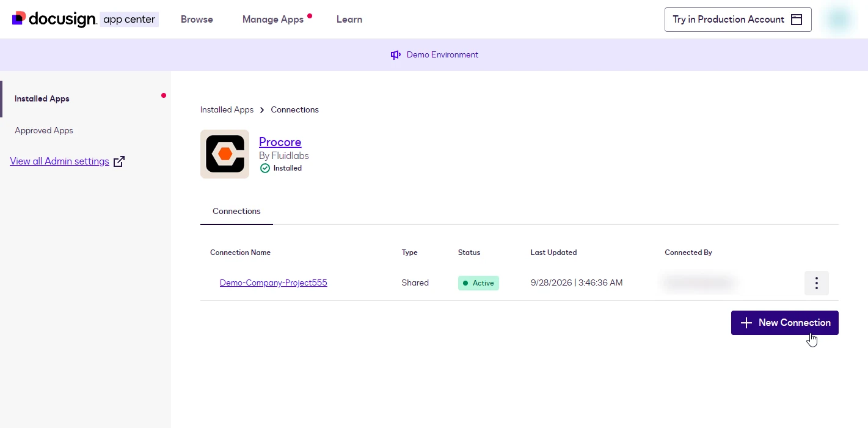Click the green Installed checkmark icon
The width and height of the screenshot is (868, 428).
click(264, 168)
